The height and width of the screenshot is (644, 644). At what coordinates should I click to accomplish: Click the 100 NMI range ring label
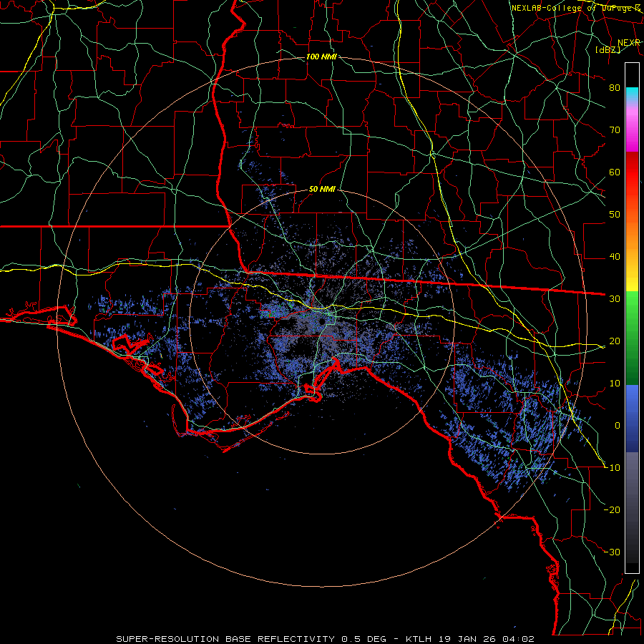(x=321, y=57)
